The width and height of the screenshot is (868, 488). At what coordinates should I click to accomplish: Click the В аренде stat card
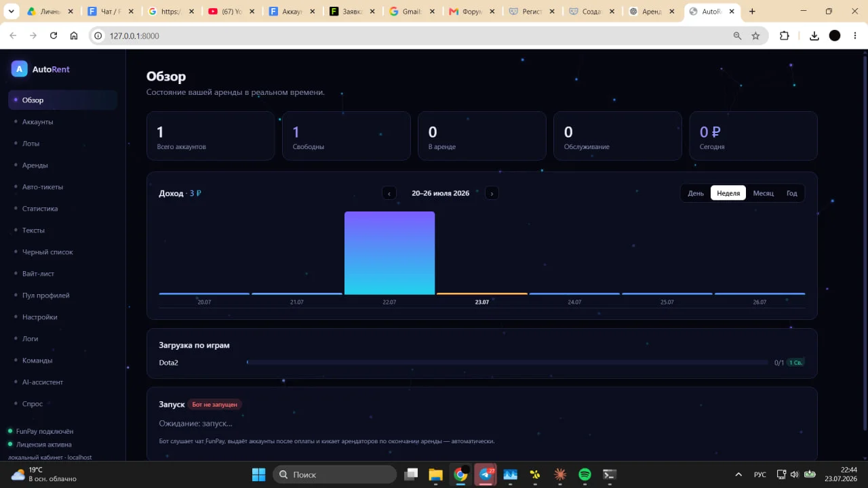click(482, 136)
